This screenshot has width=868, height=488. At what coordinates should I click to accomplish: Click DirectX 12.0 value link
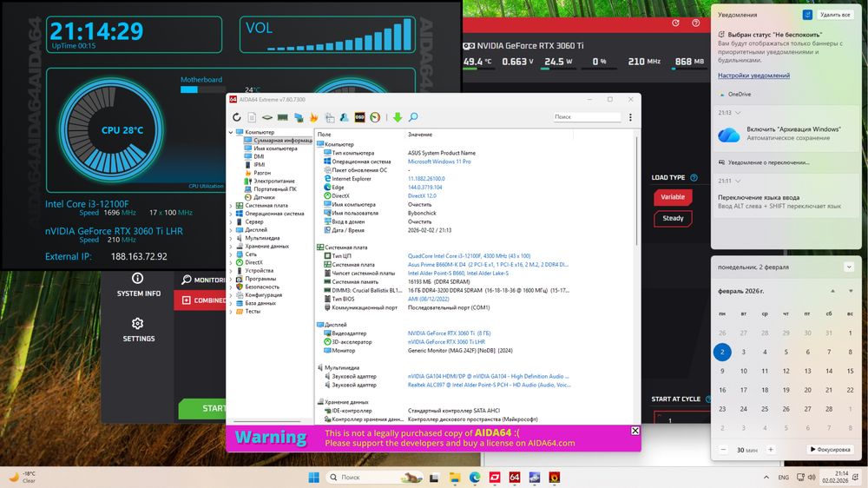pos(422,196)
